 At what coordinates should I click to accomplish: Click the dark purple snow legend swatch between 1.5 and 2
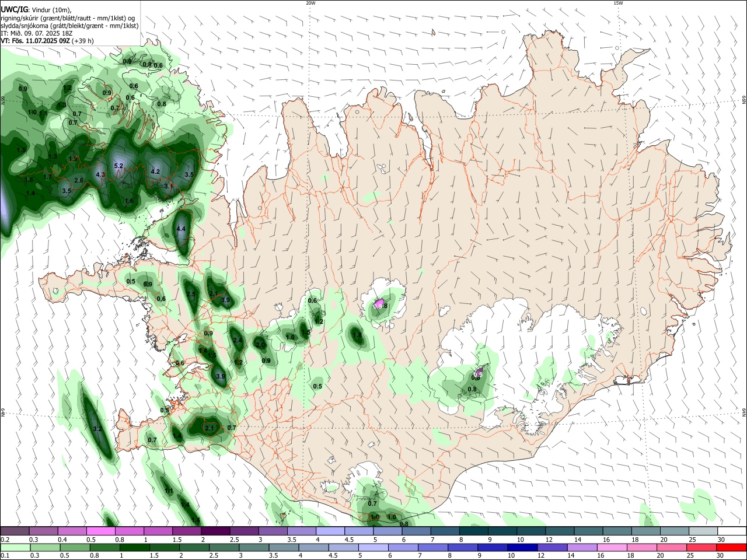pyautogui.click(x=215, y=531)
